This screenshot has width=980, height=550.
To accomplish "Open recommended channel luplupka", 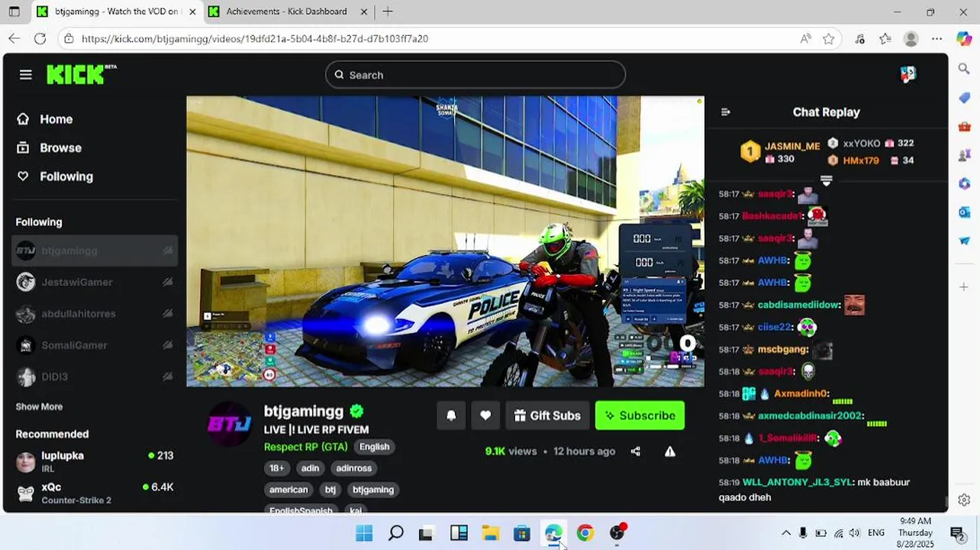I will click(95, 461).
